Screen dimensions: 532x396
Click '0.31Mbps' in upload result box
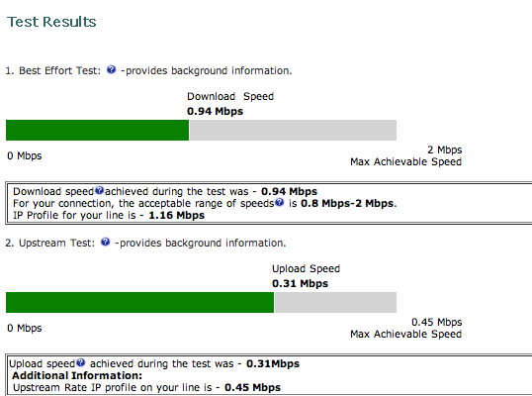tap(273, 363)
